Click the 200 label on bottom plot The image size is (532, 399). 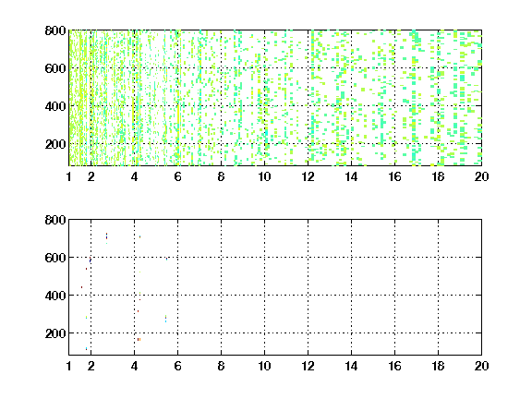(55, 333)
